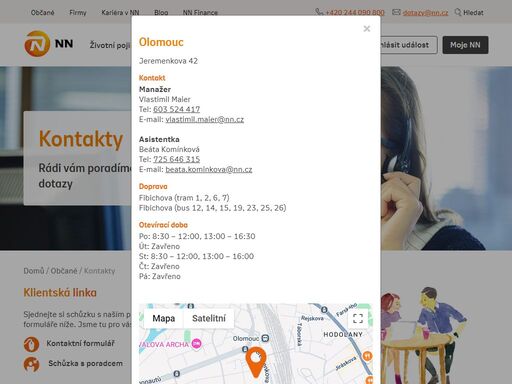Toggle fullscreen view of the map
Viewport: 512px width, 384px height.
click(x=358, y=319)
